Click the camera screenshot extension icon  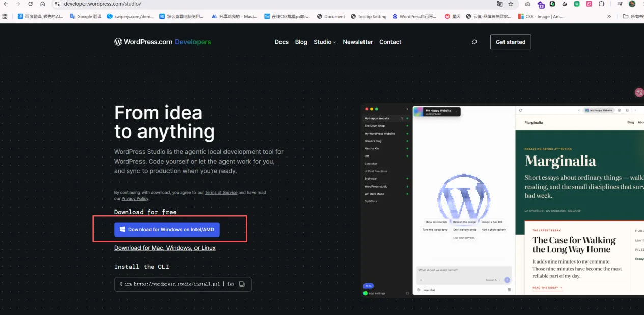527,4
